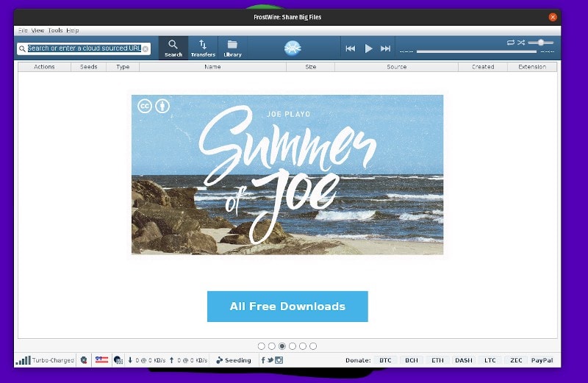Donate with BCH button
This screenshot has width=588, height=383.
(x=412, y=360)
